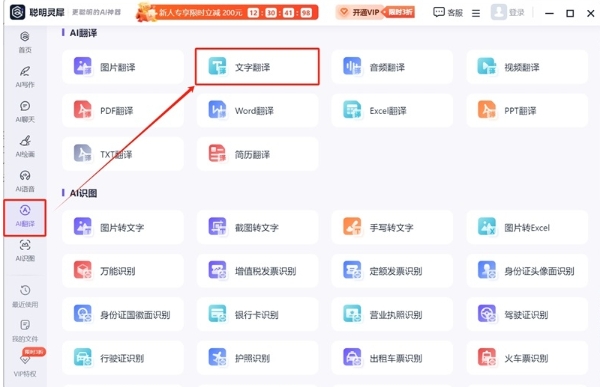
Task: Open the 行驶证识别 tool
Action: (x=123, y=358)
